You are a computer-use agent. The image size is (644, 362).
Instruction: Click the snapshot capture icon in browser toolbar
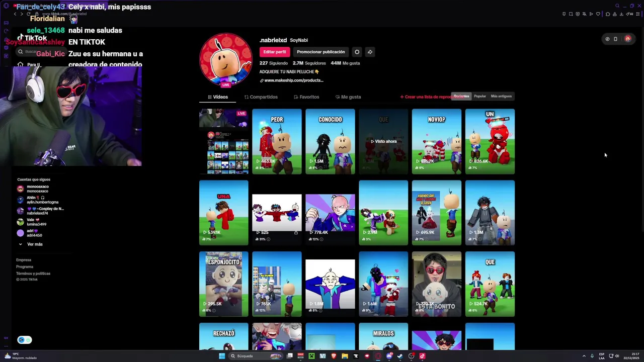571,14
